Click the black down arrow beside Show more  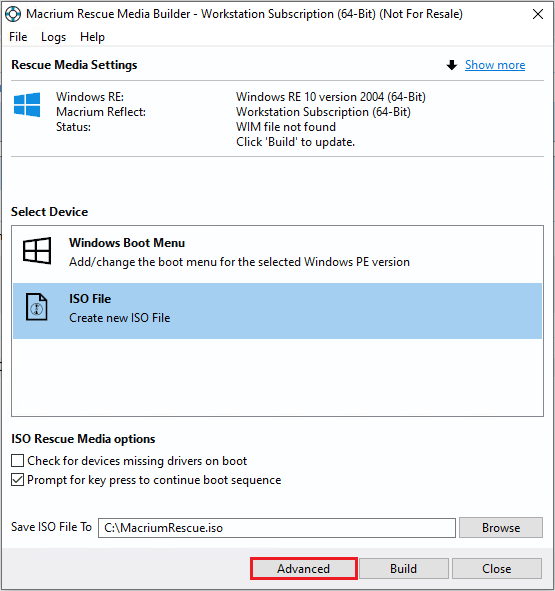point(452,65)
